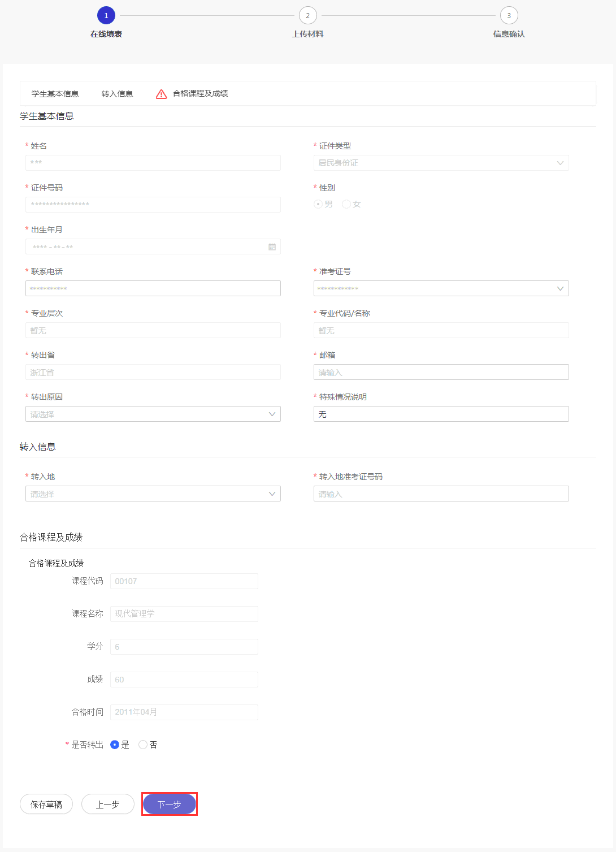Click the 转入地准考证号码 input field
This screenshot has width=616, height=852.
pos(441,494)
